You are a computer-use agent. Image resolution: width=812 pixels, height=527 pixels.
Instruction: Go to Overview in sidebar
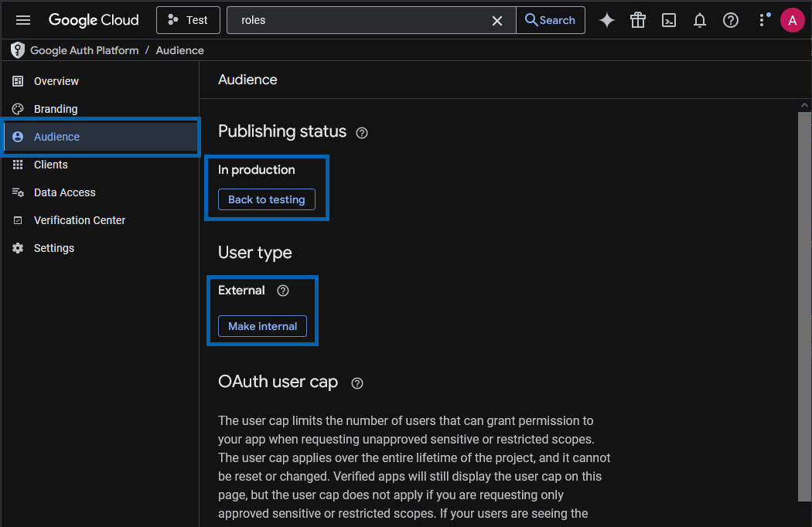[x=56, y=81]
